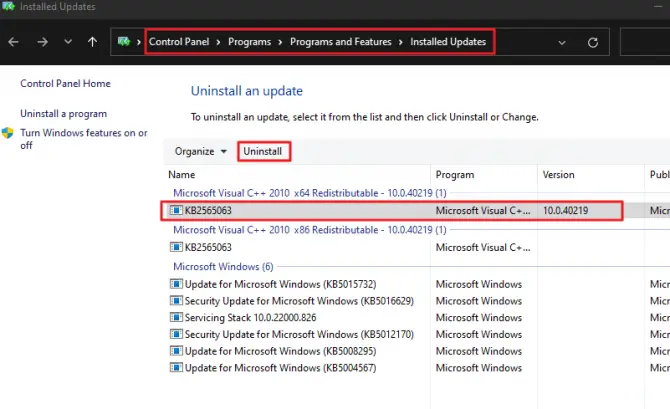Select Update for Microsoft Windows (KB5015732)

coord(280,284)
